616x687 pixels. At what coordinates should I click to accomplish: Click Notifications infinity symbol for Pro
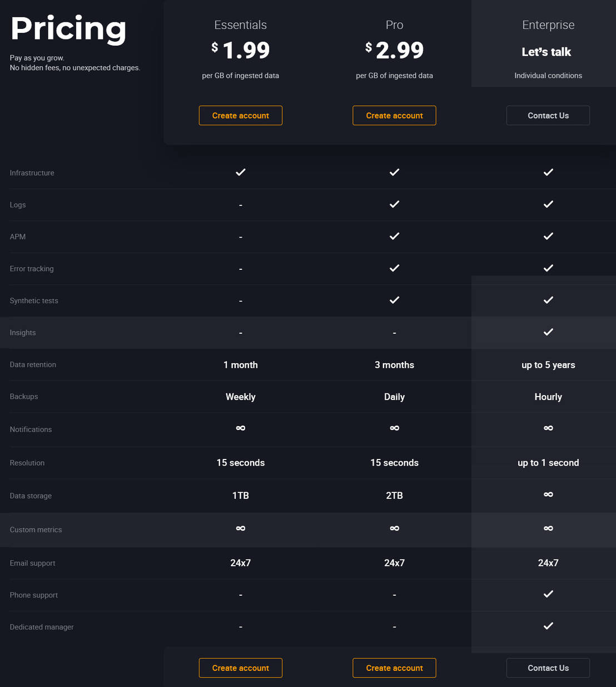pos(394,428)
